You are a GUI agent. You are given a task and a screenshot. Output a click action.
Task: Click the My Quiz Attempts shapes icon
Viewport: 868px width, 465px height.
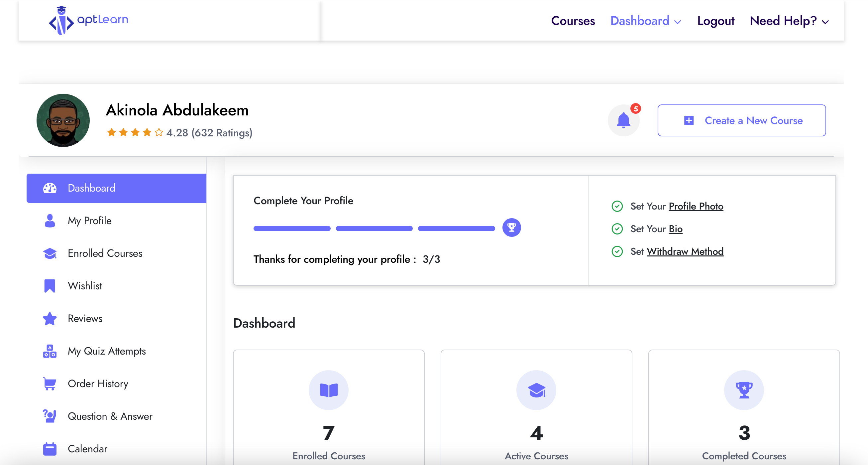point(50,351)
